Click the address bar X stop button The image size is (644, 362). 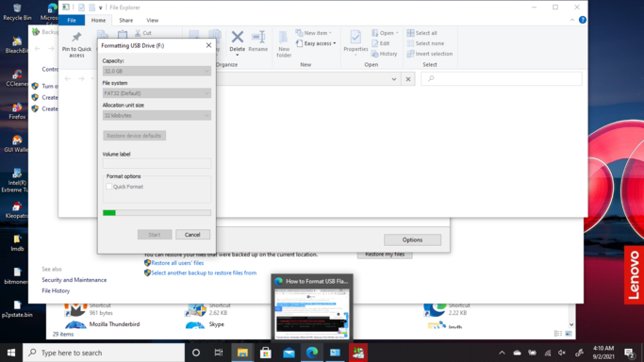[408, 79]
